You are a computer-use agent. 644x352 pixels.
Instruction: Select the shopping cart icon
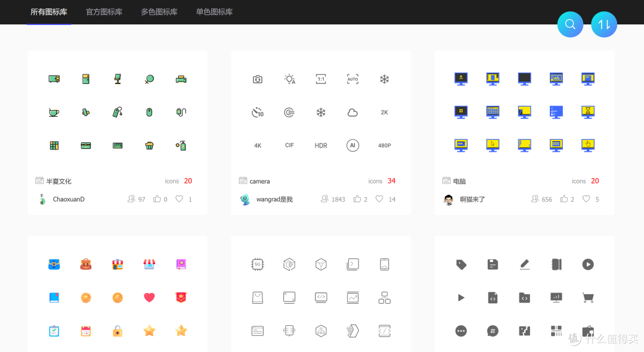588,297
